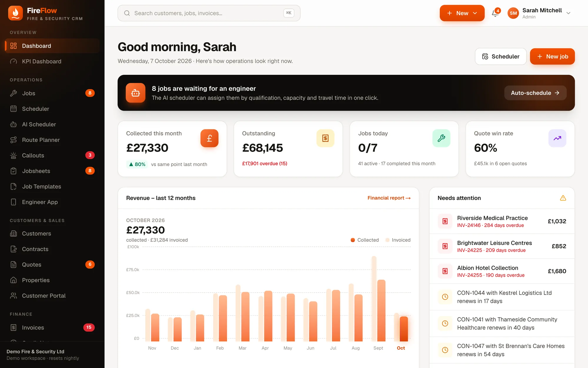Go to Jobs in the sidebar
The height and width of the screenshot is (368, 588).
click(x=52, y=93)
